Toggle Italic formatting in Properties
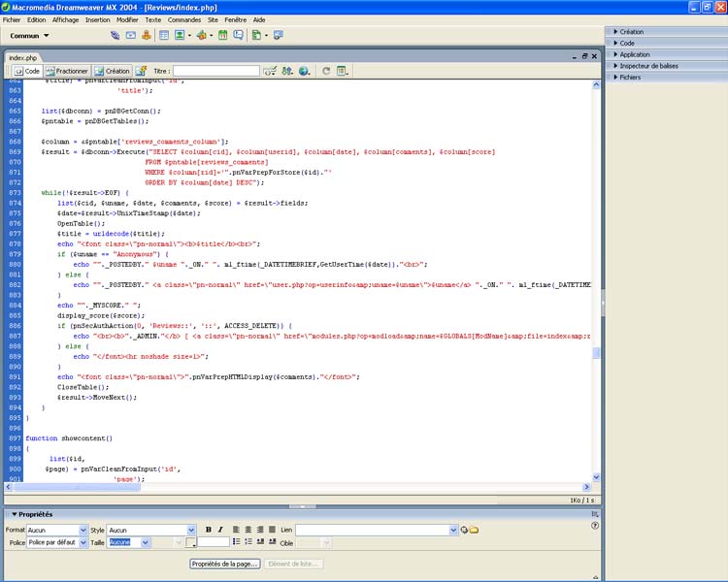The height and width of the screenshot is (582, 728). [220, 530]
